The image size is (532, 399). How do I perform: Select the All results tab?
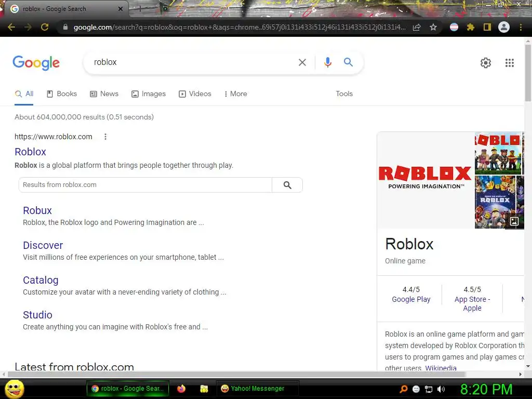[24, 94]
